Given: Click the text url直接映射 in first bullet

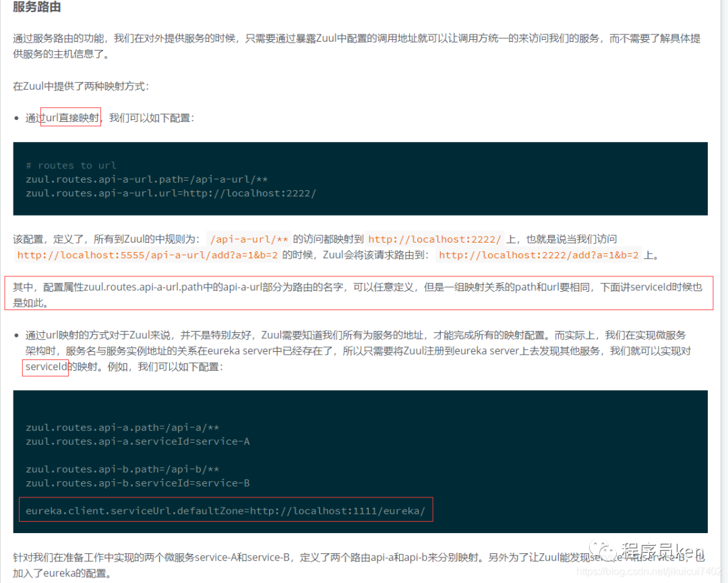Looking at the screenshot, I should click(72, 118).
